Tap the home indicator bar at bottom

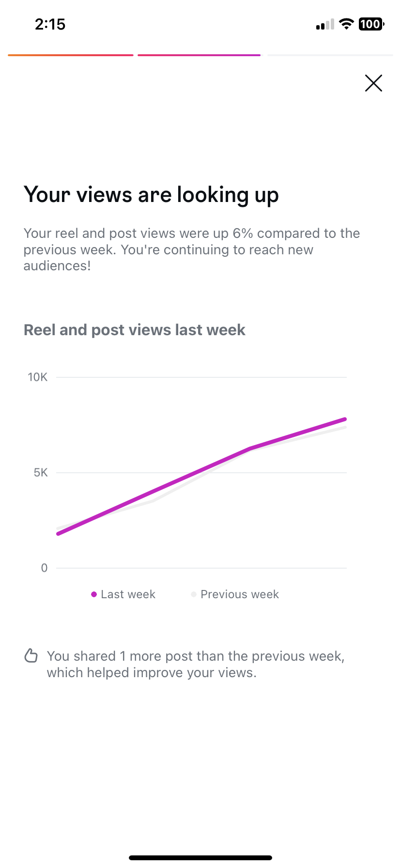pyautogui.click(x=200, y=858)
